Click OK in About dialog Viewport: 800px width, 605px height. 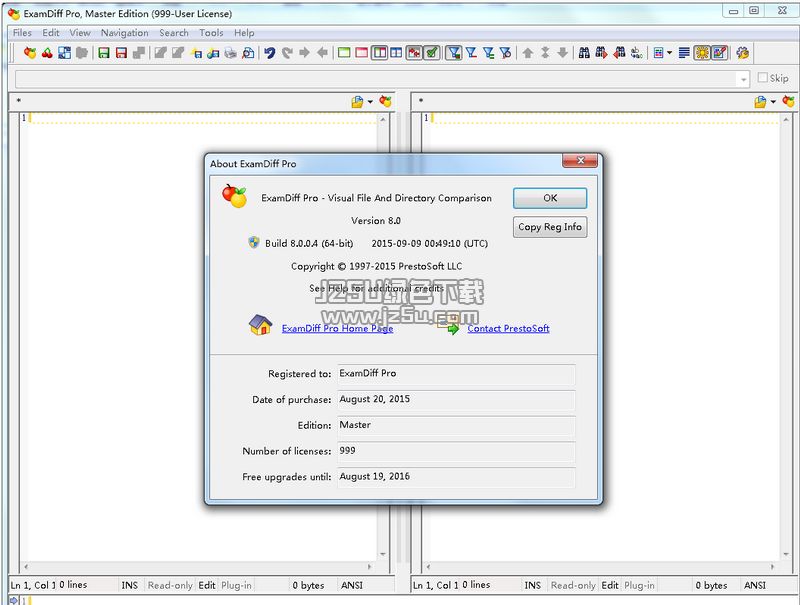pyautogui.click(x=550, y=198)
